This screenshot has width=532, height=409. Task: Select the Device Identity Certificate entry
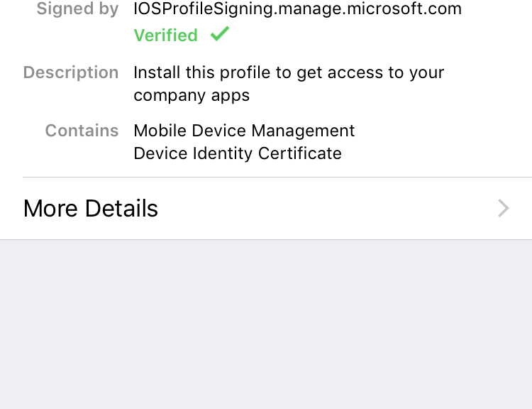coord(238,153)
